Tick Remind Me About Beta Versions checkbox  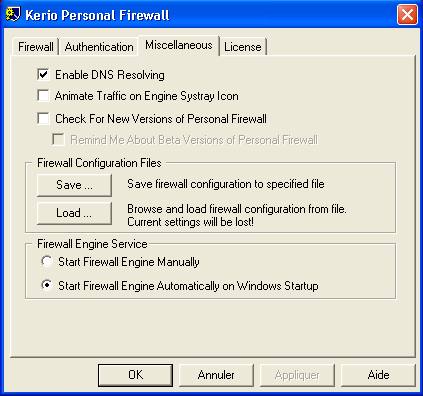coord(58,139)
